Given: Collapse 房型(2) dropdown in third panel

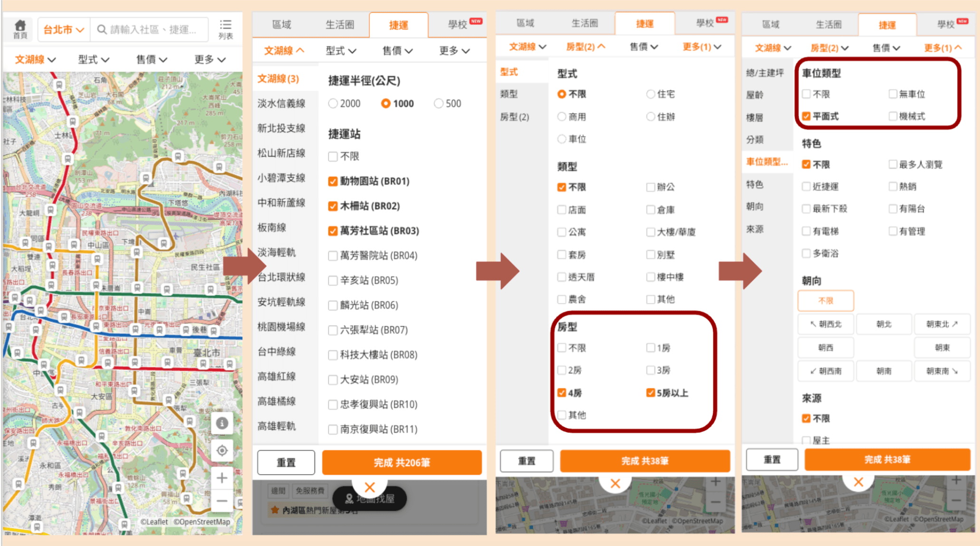Looking at the screenshot, I should pos(586,47).
